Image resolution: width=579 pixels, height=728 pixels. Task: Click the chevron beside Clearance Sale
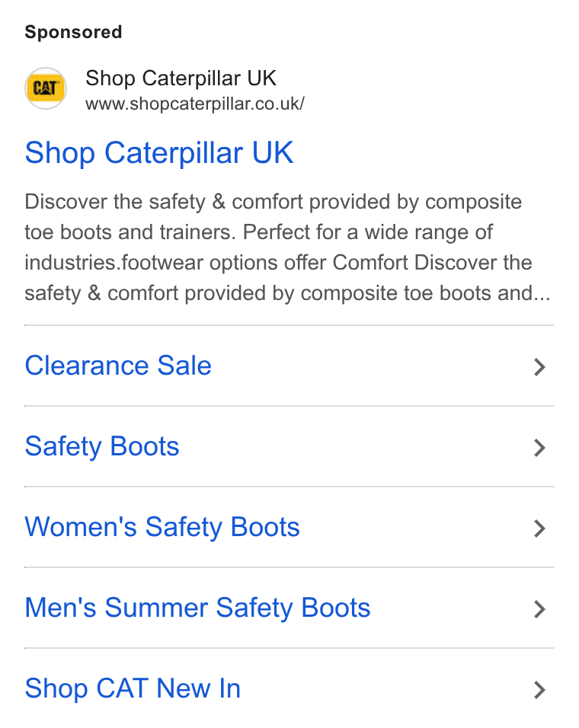click(x=539, y=367)
